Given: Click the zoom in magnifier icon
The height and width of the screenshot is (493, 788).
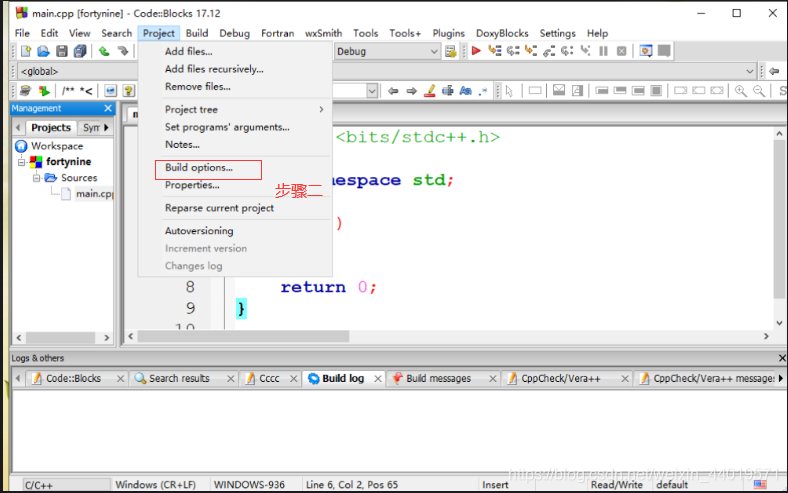Looking at the screenshot, I should (741, 91).
